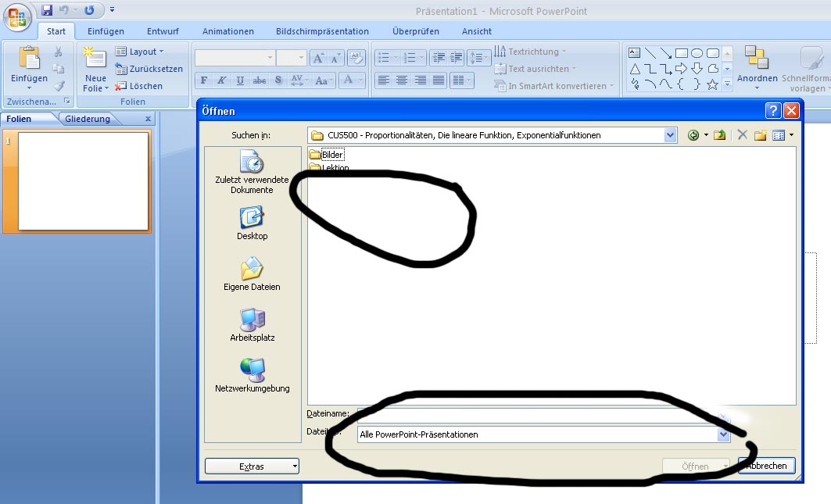Open Zuletzt verwendete Dokumente place
831x504 pixels.
click(252, 172)
